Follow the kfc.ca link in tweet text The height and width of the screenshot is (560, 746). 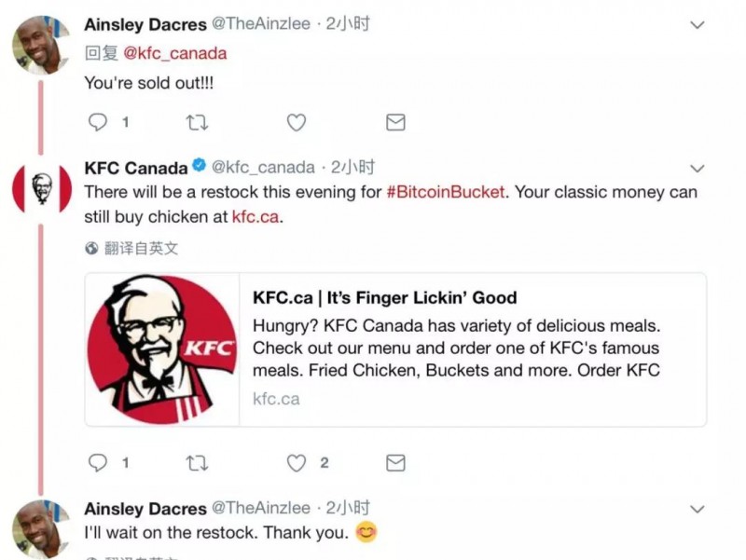pyautogui.click(x=254, y=218)
